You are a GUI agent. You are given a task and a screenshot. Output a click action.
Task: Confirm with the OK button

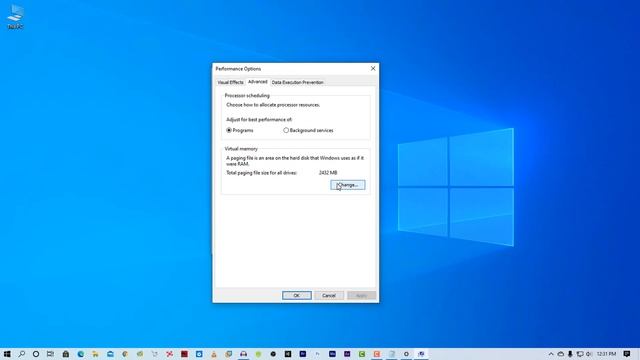(x=297, y=296)
